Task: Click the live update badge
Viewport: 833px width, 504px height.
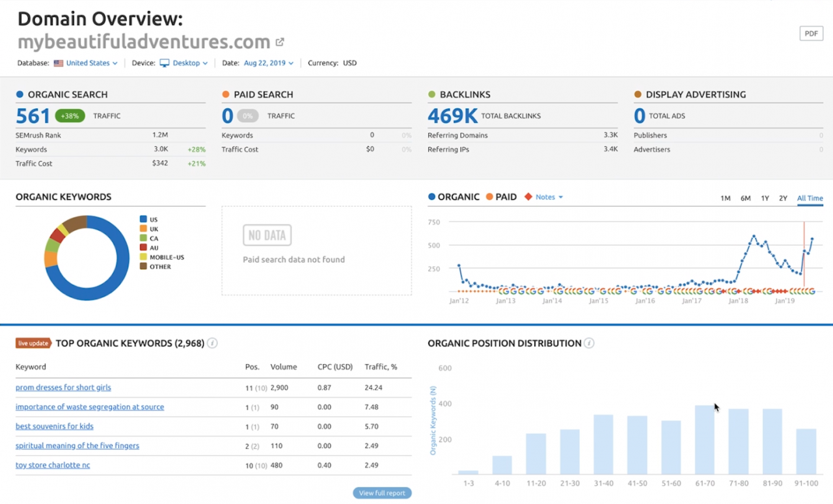Action: point(33,343)
